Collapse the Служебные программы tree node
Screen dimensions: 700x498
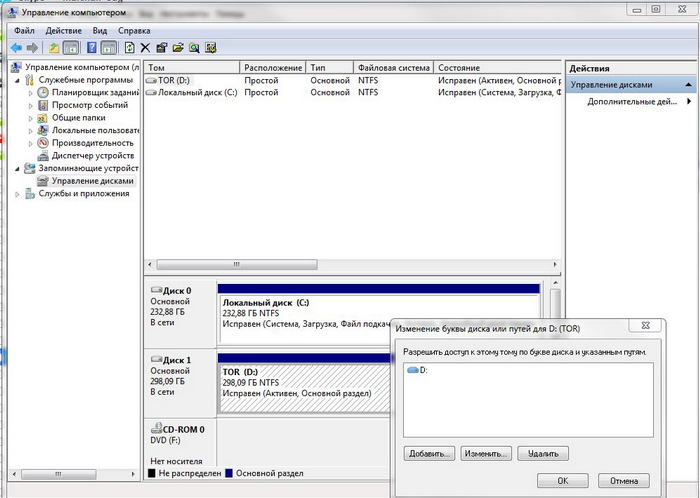18,80
